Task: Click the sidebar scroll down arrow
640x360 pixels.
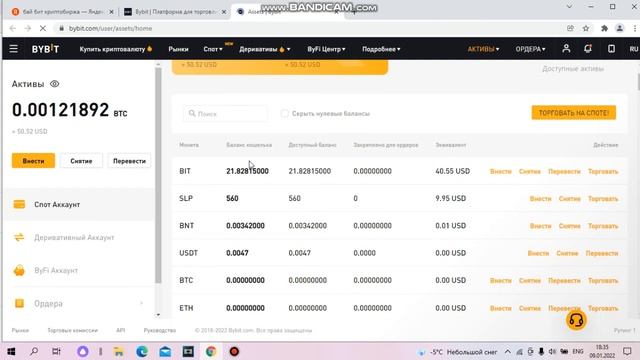Action: pos(158,315)
